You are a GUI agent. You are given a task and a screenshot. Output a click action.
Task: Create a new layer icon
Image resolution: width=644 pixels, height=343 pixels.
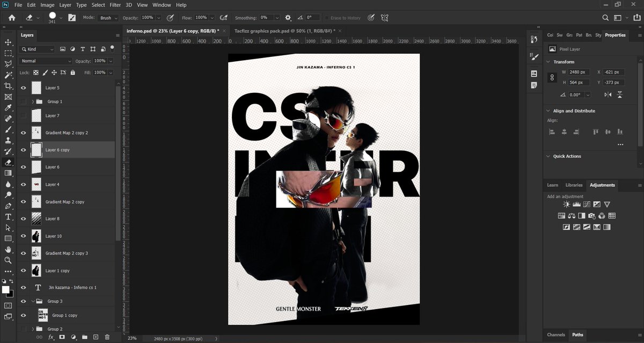(x=96, y=337)
